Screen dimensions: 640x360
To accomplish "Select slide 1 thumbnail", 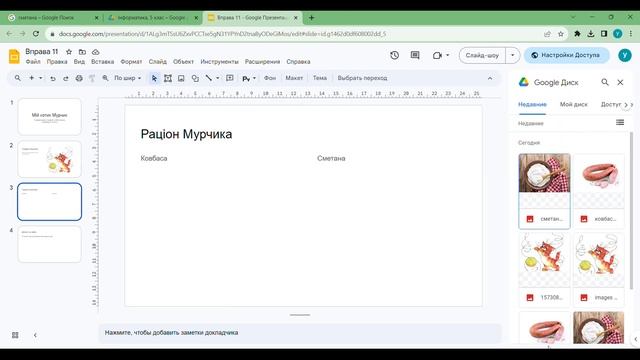I will coord(49,117).
